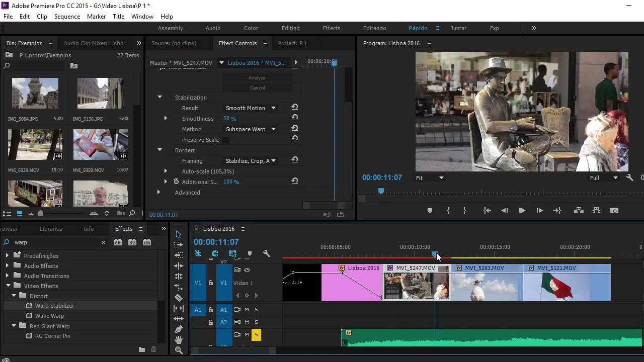Click the Export Frame camera icon
This screenshot has width=644, height=362.
coord(614,211)
